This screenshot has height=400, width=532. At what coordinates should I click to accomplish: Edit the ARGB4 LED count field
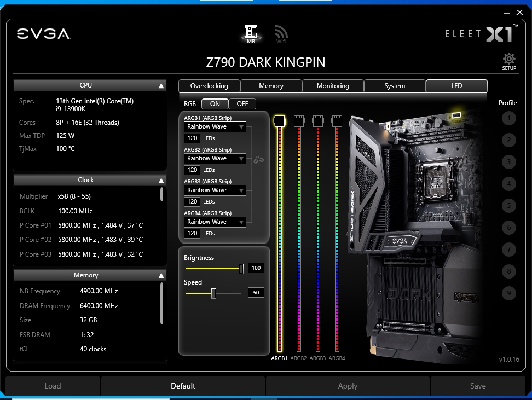click(x=192, y=234)
